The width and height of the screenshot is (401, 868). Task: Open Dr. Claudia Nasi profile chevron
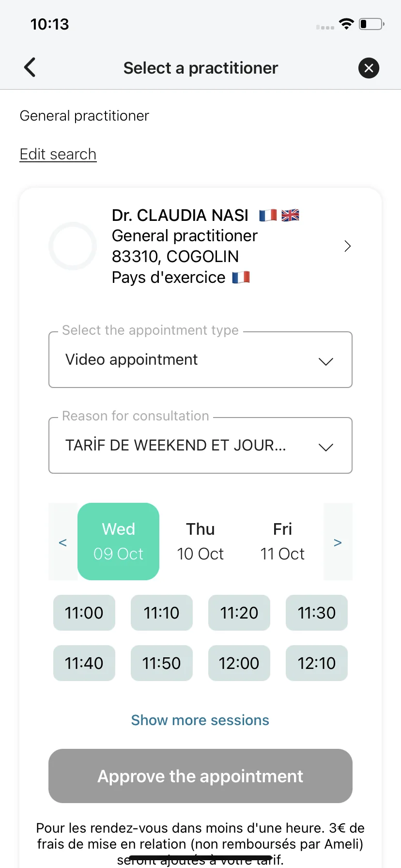pyautogui.click(x=347, y=246)
